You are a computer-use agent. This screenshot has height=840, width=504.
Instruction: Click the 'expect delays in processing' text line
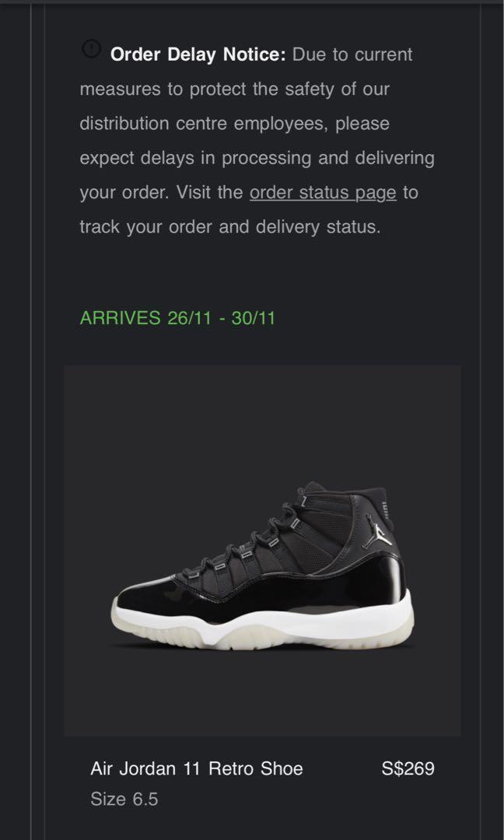click(257, 158)
